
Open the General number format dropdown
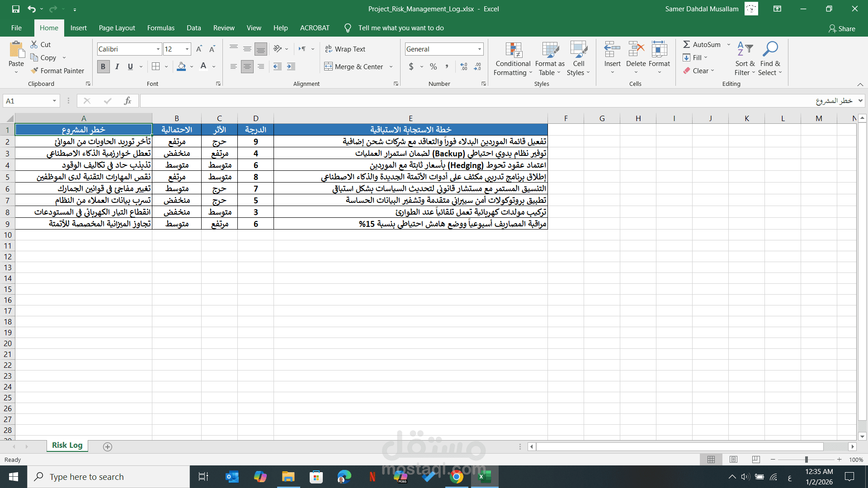point(479,49)
